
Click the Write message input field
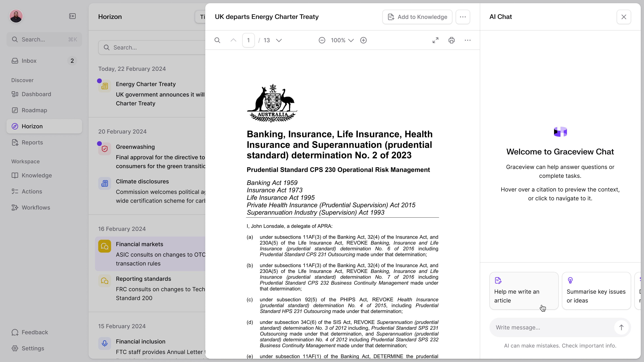552,327
